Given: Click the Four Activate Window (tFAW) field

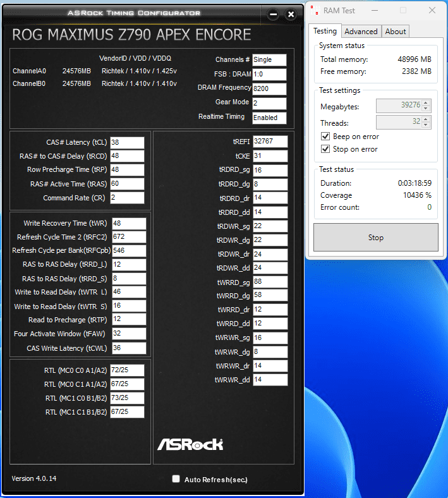Looking at the screenshot, I should click(130, 334).
